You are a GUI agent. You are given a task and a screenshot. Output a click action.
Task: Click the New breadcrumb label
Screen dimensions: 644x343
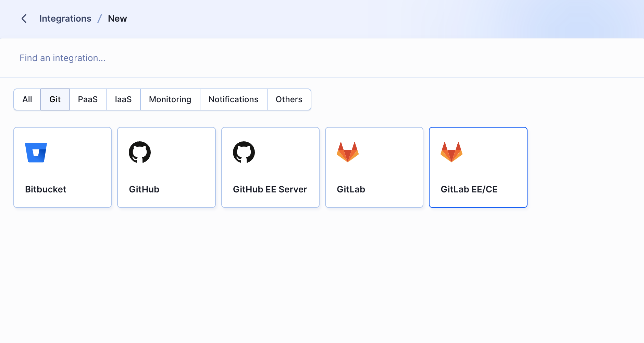coord(117,19)
